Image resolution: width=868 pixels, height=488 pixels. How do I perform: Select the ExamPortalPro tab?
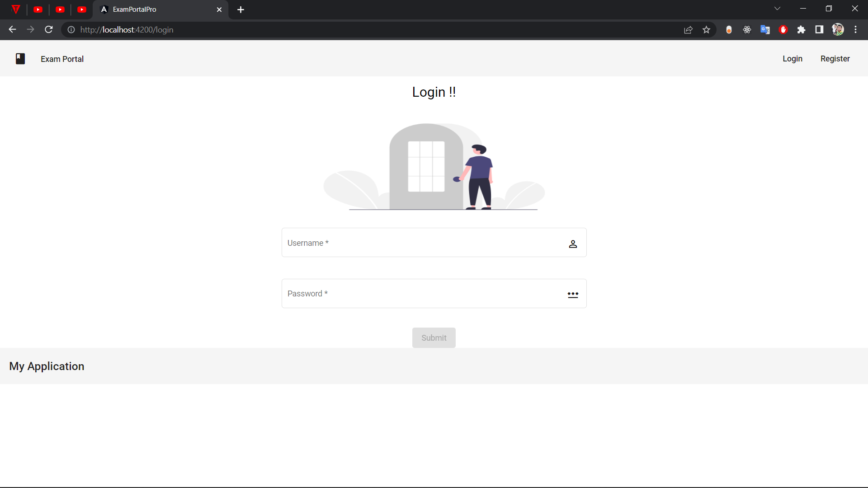[x=154, y=9]
